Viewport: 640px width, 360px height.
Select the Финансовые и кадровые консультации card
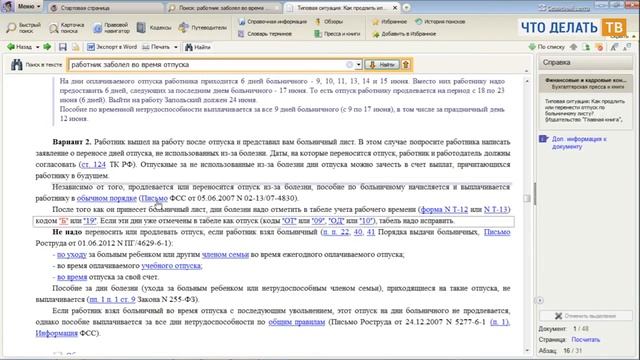[x=585, y=84]
